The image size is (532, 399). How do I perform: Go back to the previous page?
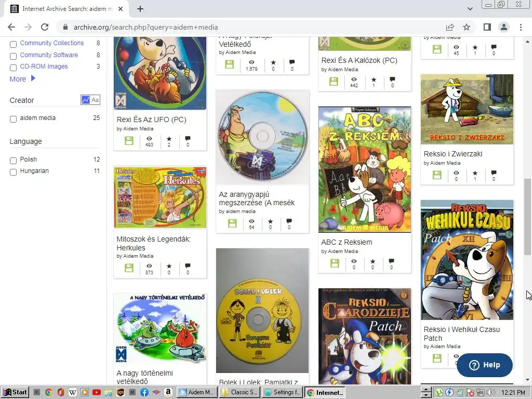pos(11,27)
